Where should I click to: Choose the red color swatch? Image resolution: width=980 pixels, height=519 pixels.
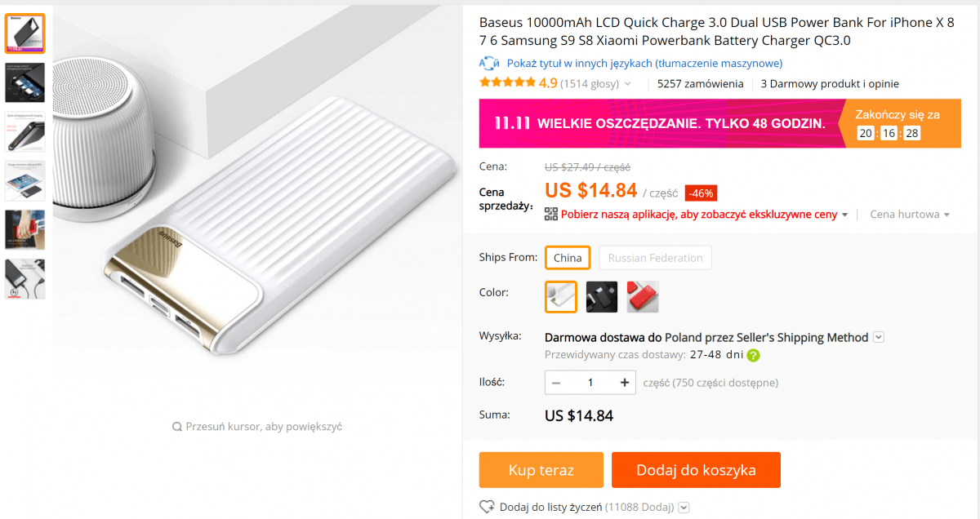tap(643, 297)
